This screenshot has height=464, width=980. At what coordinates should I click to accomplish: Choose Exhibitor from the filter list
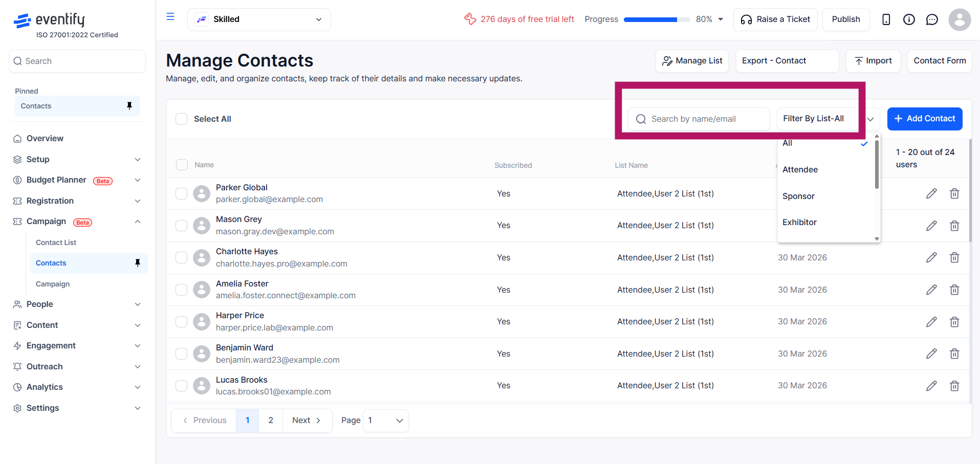click(x=825, y=222)
